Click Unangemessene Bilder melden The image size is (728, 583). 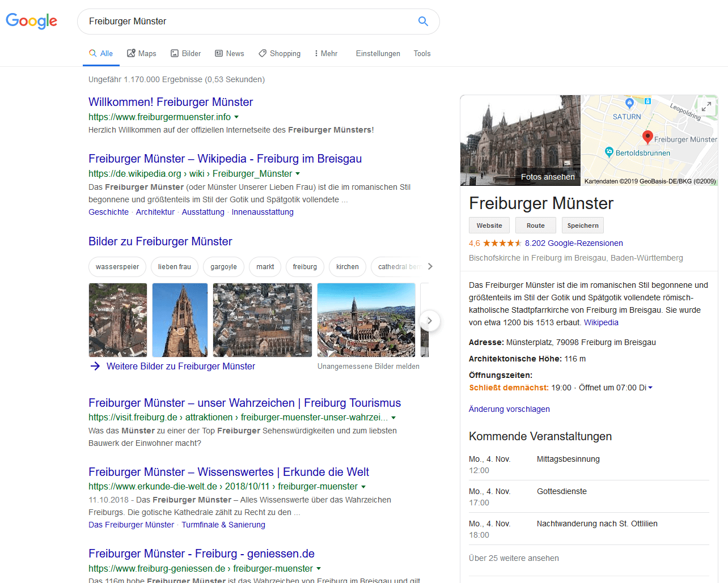[369, 367]
